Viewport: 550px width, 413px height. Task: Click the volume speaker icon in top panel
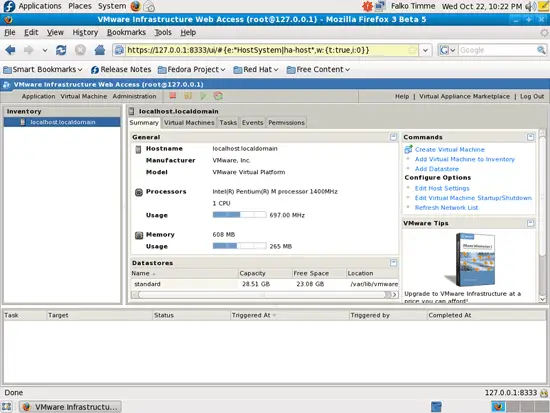pyautogui.click(x=531, y=6)
